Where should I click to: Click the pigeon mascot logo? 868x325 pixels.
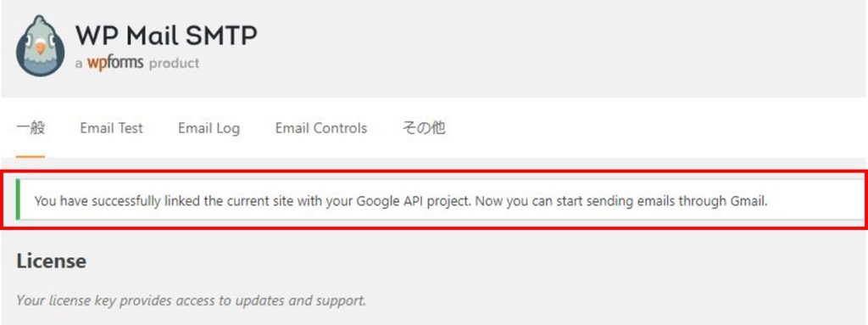coord(41,46)
